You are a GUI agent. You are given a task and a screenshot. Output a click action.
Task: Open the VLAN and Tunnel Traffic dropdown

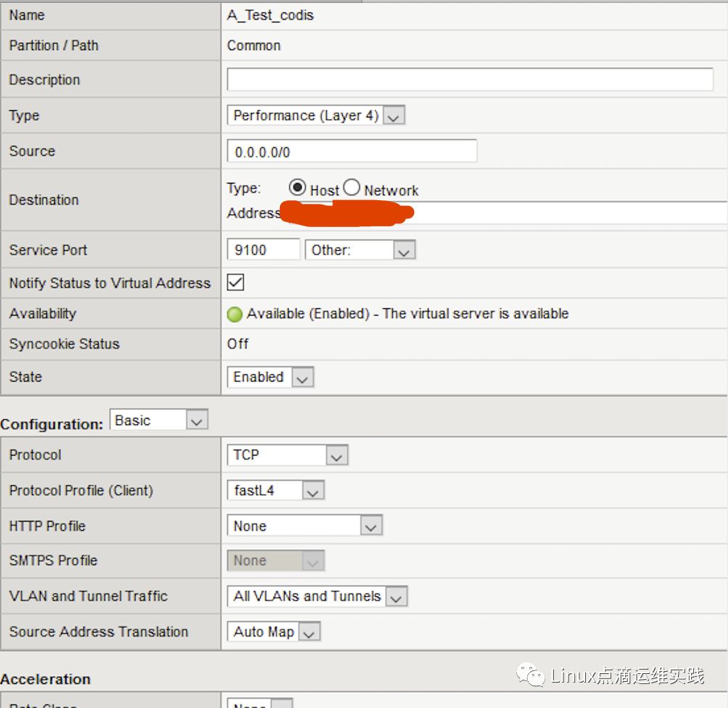click(317, 596)
